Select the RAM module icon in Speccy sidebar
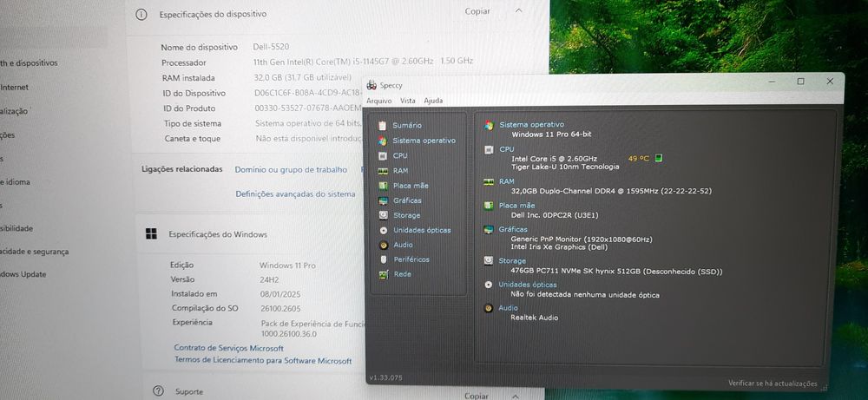The width and height of the screenshot is (868, 400). (x=383, y=171)
